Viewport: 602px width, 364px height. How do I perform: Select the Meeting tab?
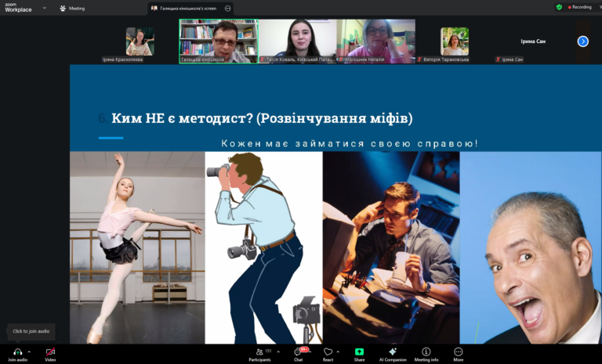pyautogui.click(x=73, y=8)
